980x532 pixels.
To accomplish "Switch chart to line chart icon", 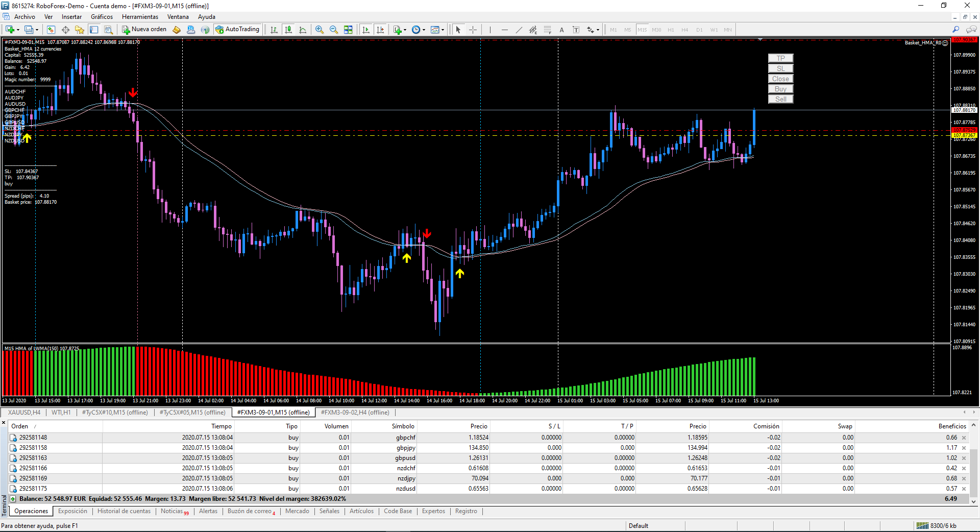I will (303, 30).
